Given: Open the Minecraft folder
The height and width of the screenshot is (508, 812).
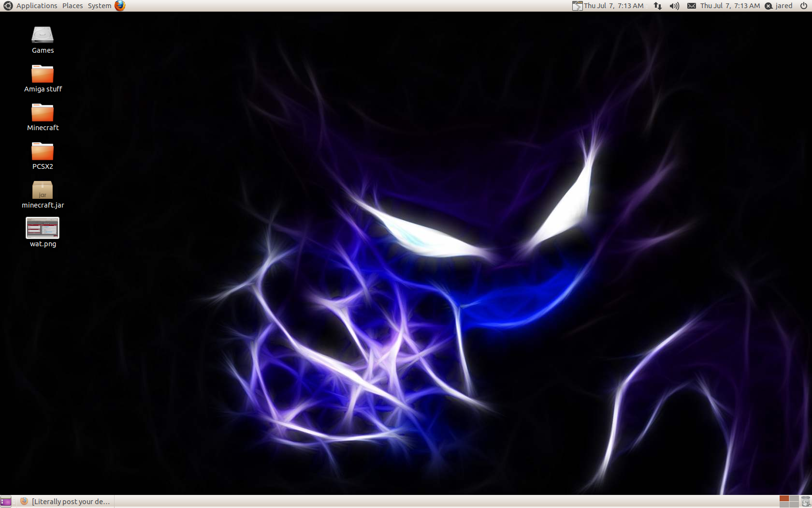Looking at the screenshot, I should 43,113.
